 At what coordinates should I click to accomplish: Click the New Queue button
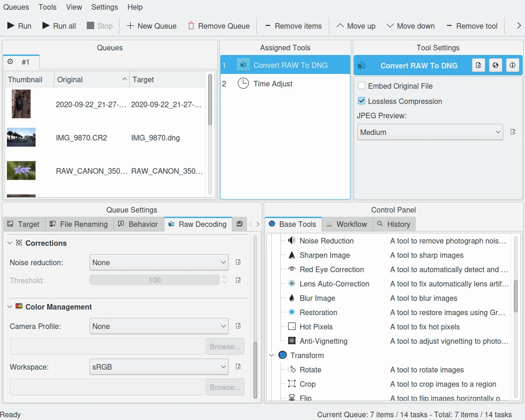click(151, 26)
